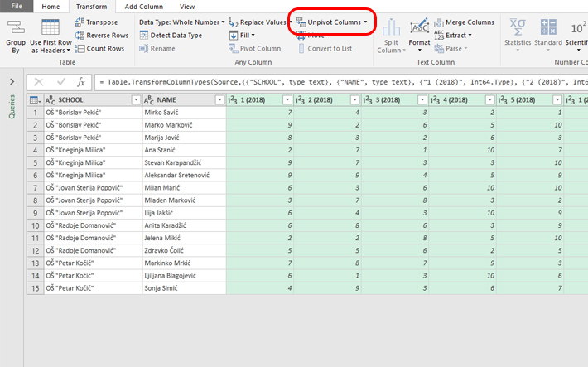Viewport: 588px width, 367px height.
Task: Click the fx formula icon
Action: pos(81,82)
